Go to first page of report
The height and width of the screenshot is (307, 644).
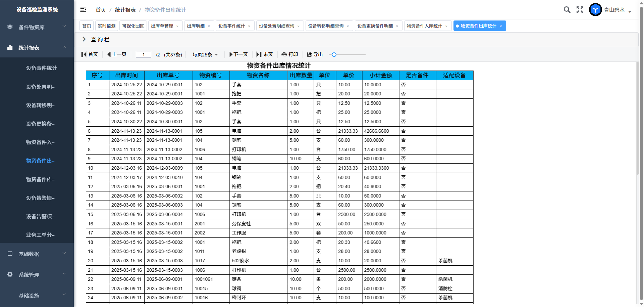(x=90, y=54)
